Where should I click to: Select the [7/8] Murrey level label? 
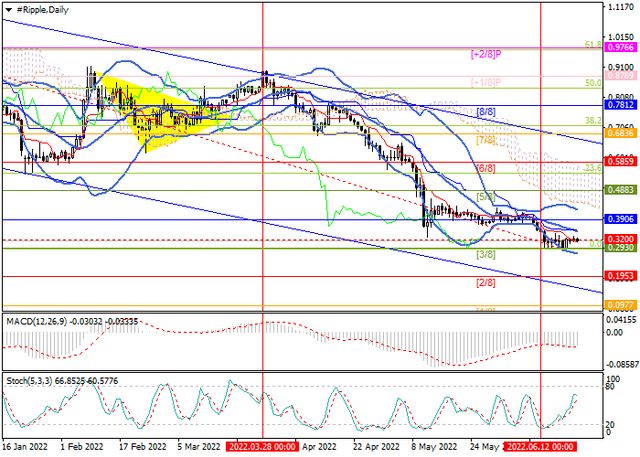[x=486, y=140]
